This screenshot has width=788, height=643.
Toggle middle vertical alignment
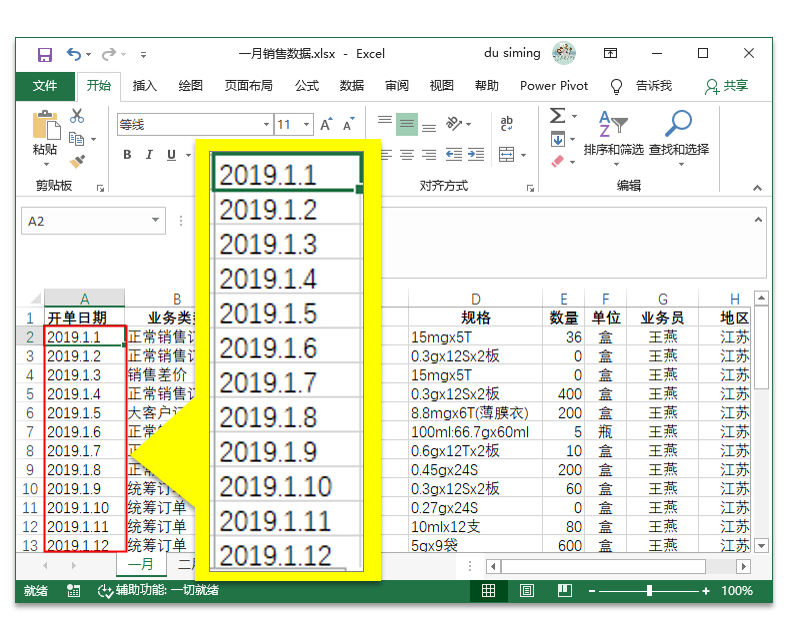coord(407,124)
